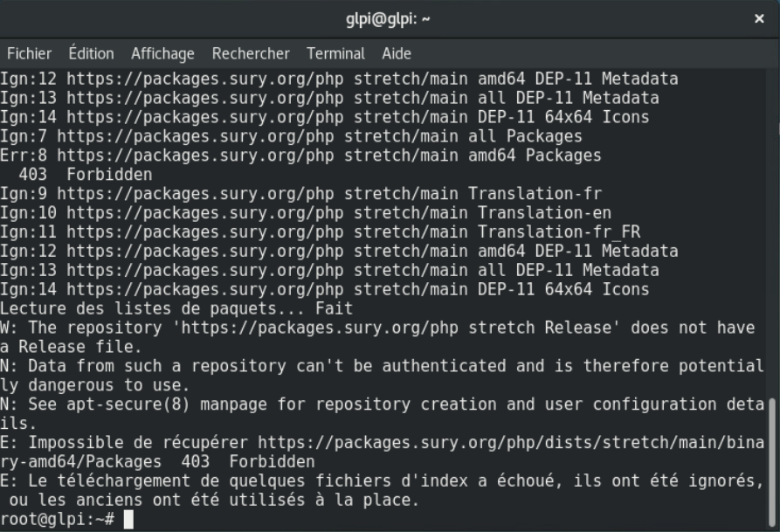The height and width of the screenshot is (532, 780).
Task: Close the terminal window
Action: [x=759, y=18]
